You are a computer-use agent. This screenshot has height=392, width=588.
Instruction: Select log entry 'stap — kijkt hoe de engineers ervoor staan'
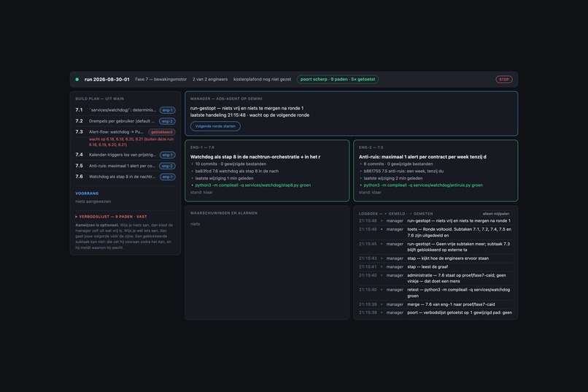point(436,258)
